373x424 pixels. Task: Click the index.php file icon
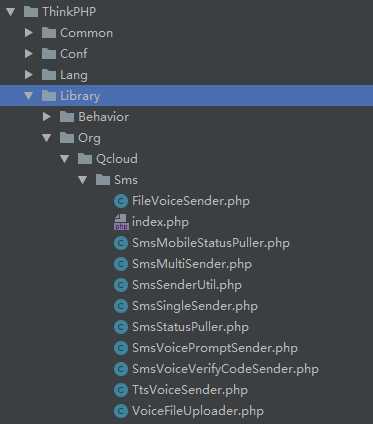[121, 222]
